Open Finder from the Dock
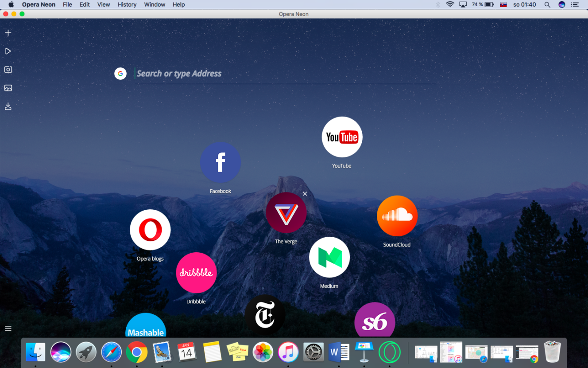The height and width of the screenshot is (368, 588). 35,352
